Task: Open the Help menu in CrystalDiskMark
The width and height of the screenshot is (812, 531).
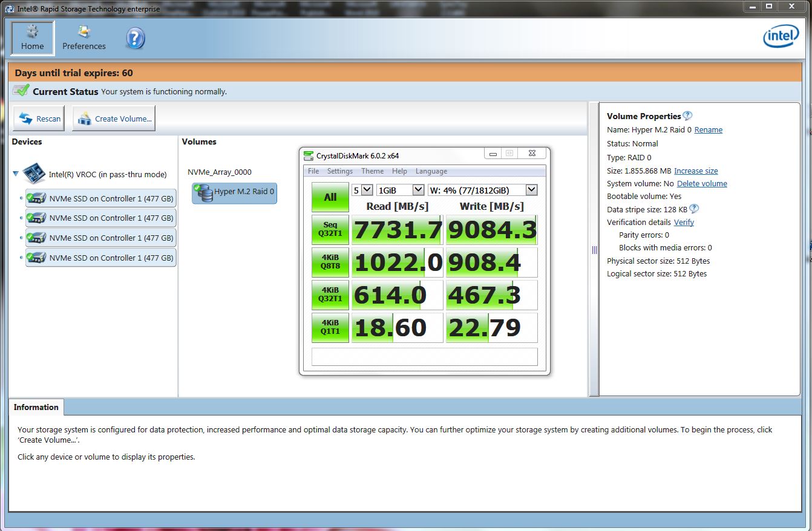Action: 399,171
